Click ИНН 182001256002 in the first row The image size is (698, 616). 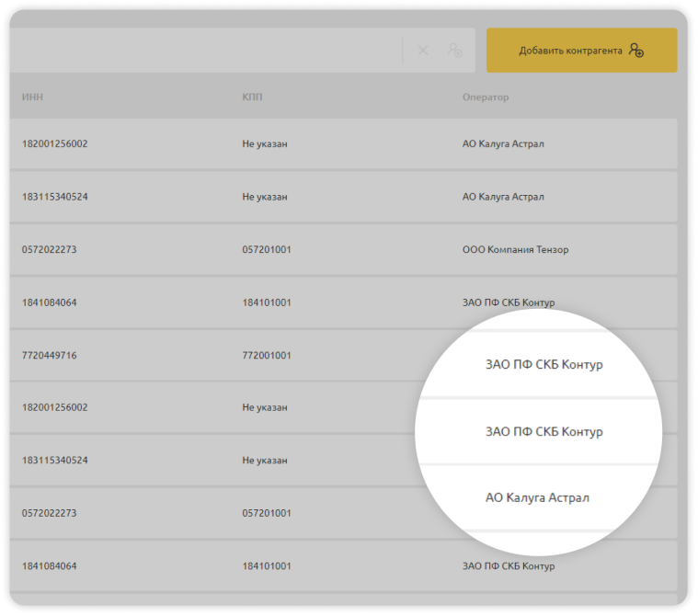click(x=55, y=144)
